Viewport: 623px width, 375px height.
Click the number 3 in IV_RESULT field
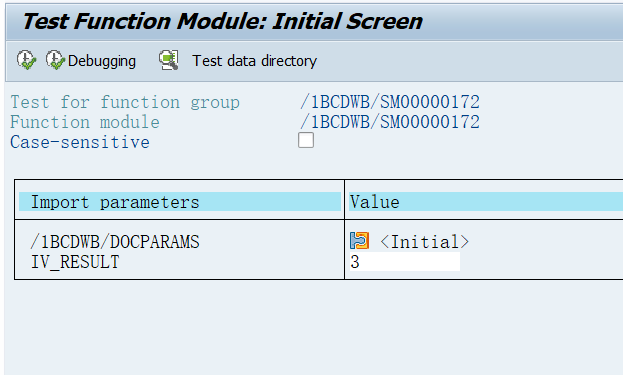pos(355,262)
